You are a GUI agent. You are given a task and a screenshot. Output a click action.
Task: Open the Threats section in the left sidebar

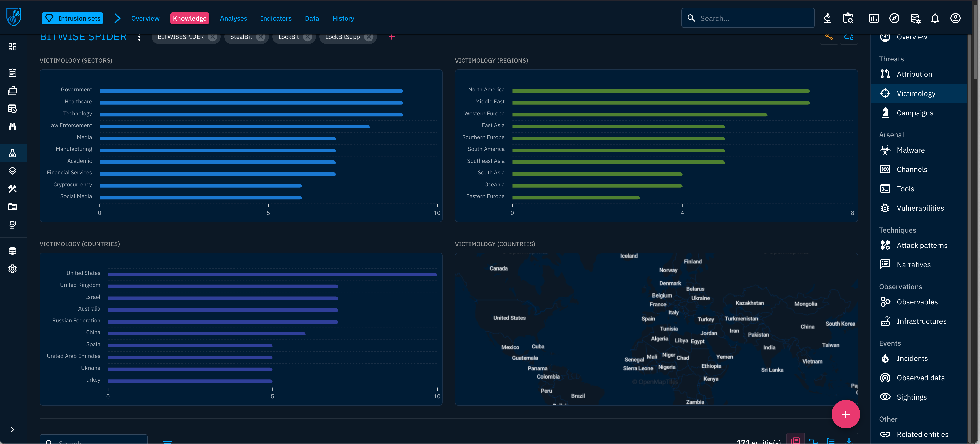click(12, 153)
